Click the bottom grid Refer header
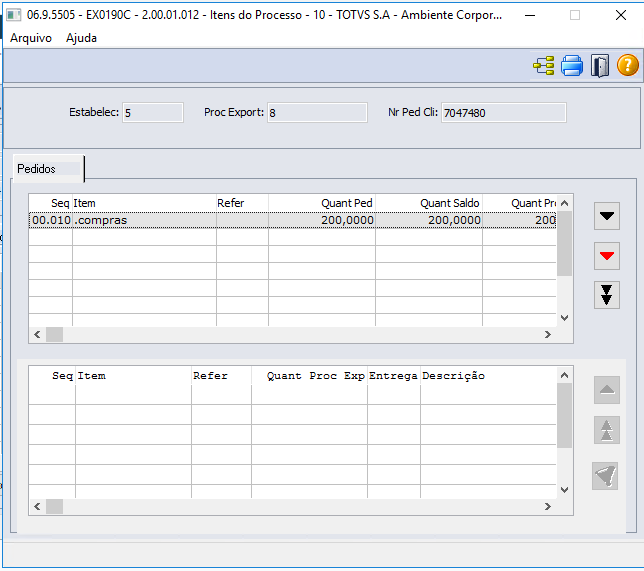This screenshot has width=644, height=571. (x=221, y=376)
